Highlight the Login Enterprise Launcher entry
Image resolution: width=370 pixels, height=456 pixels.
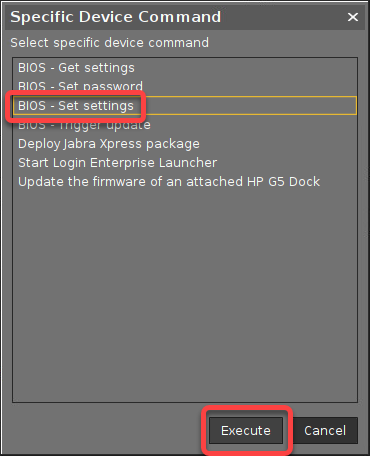[x=185, y=163]
